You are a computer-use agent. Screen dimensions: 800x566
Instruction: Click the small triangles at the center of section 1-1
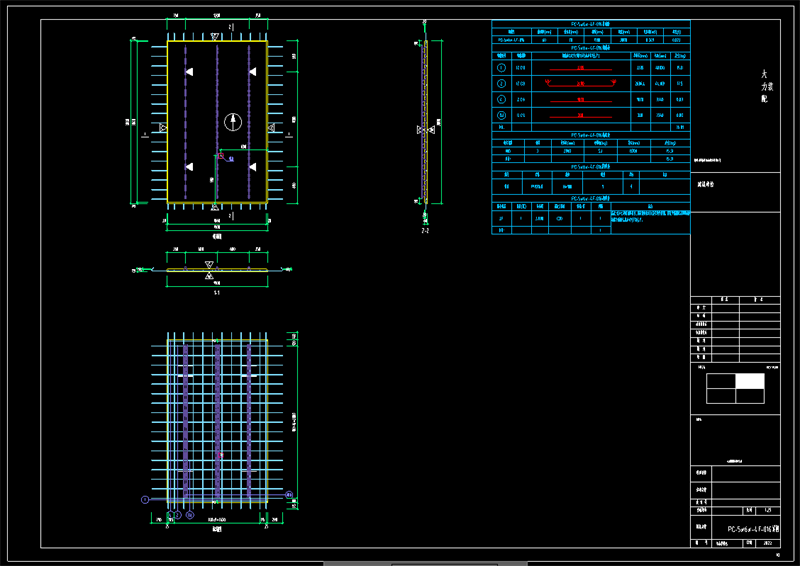tap(209, 270)
